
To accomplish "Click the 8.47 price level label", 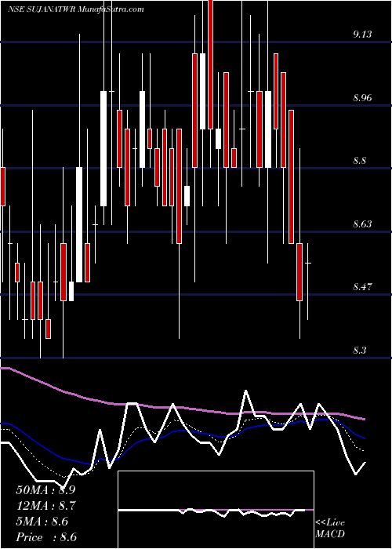I will tap(362, 287).
